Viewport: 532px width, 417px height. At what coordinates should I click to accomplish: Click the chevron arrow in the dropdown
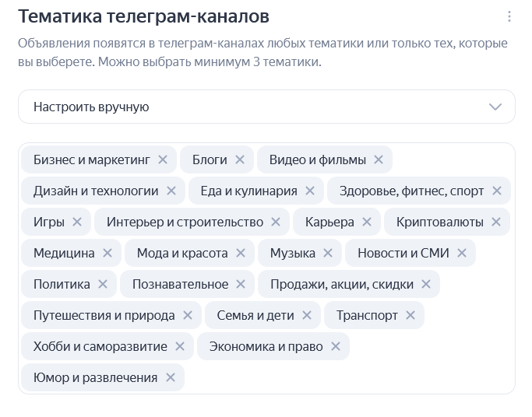click(x=495, y=107)
